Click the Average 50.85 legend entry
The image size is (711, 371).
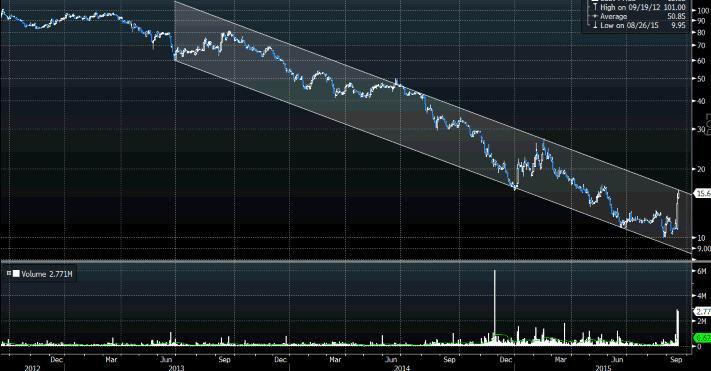(x=639, y=16)
